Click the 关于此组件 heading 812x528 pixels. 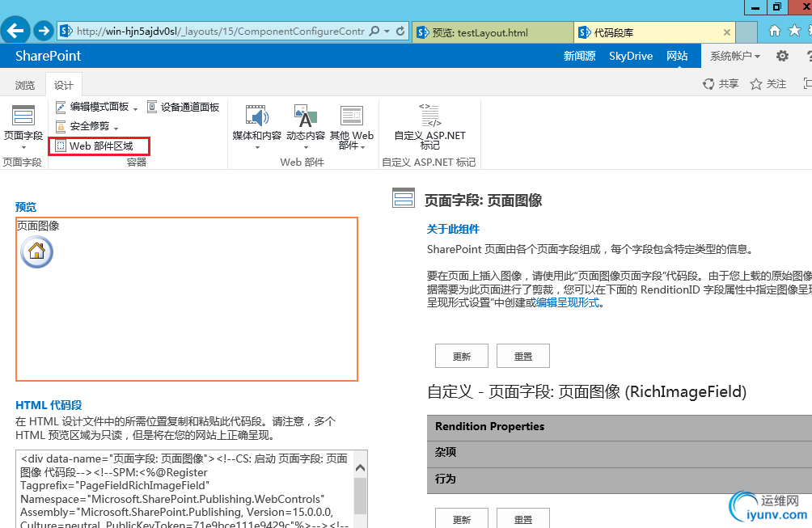pyautogui.click(x=453, y=229)
